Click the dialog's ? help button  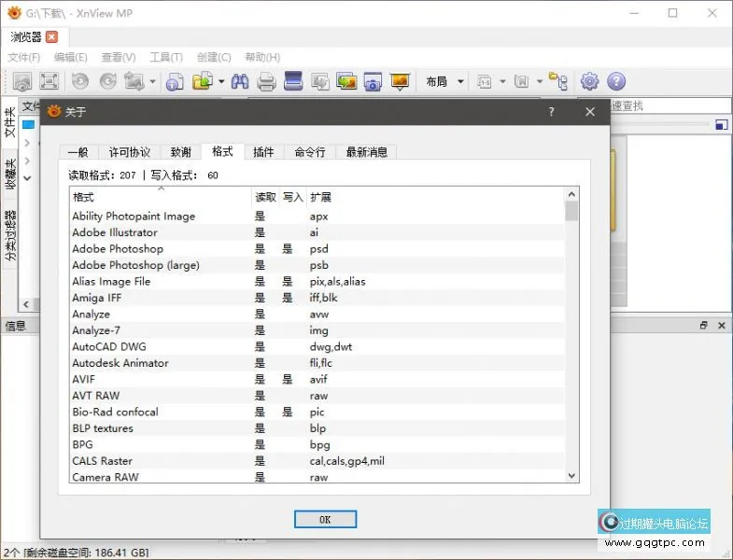(551, 111)
